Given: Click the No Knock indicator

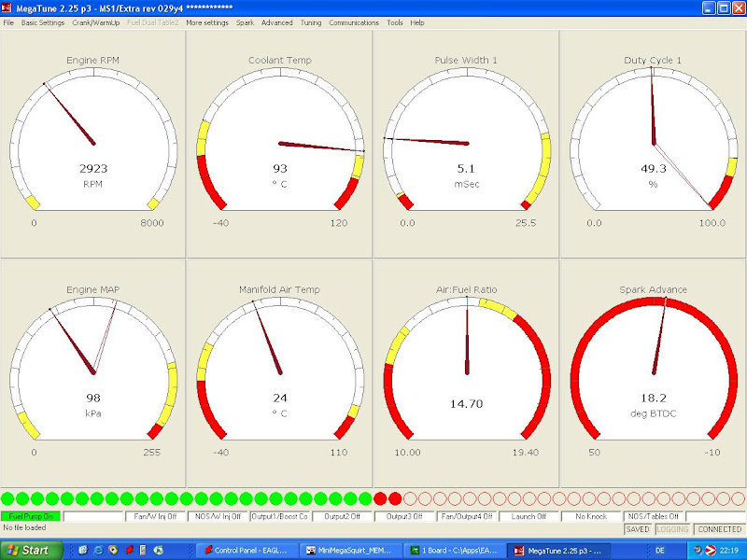Looking at the screenshot, I should coord(591,516).
